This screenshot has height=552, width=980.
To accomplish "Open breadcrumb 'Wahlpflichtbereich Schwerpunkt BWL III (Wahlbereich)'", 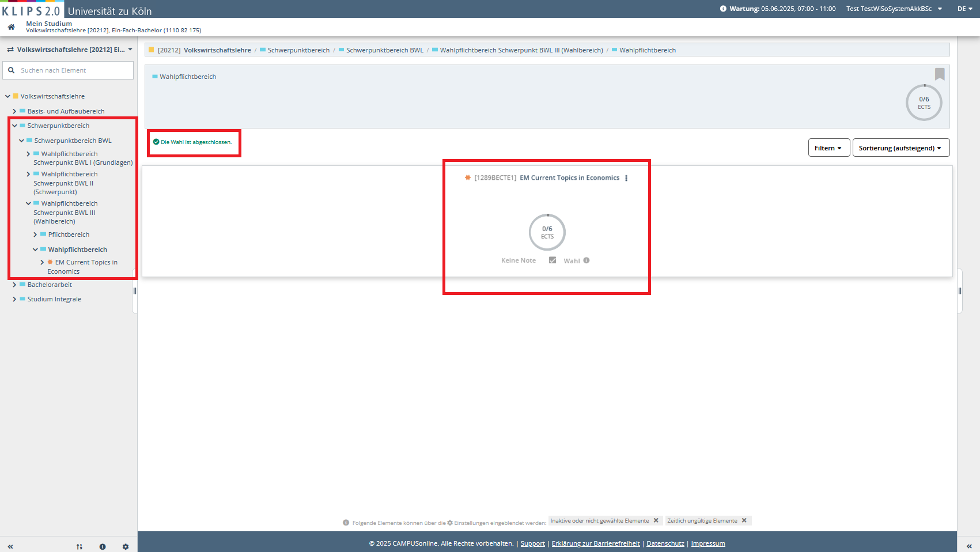I will tap(521, 50).
